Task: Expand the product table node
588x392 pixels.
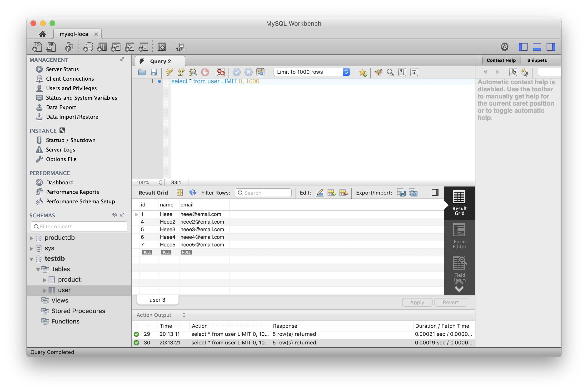Action: pos(45,280)
